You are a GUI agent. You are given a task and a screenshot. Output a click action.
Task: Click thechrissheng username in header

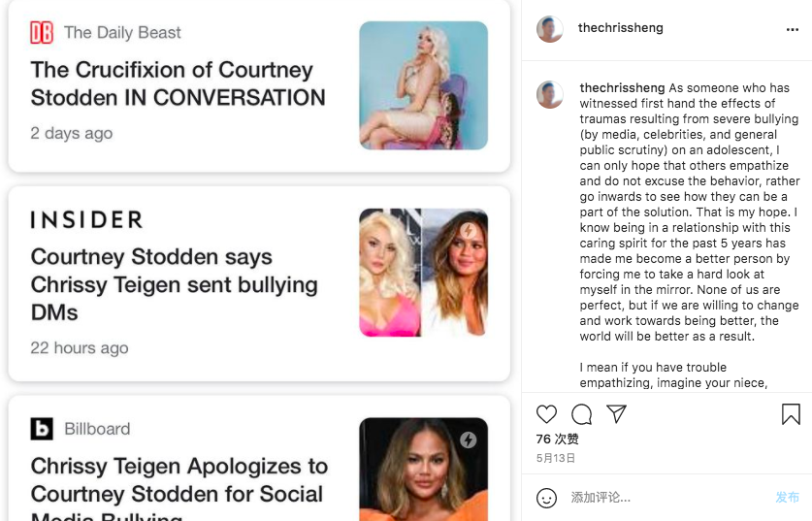pos(620,28)
